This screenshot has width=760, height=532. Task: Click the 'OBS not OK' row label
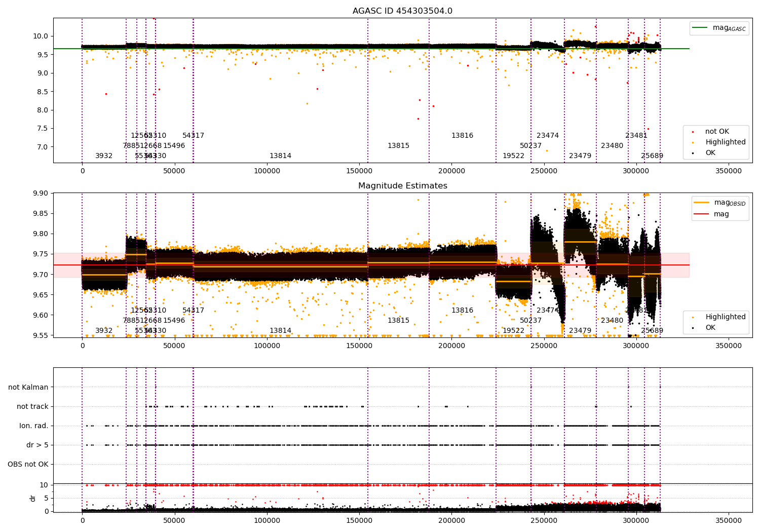tap(28, 464)
